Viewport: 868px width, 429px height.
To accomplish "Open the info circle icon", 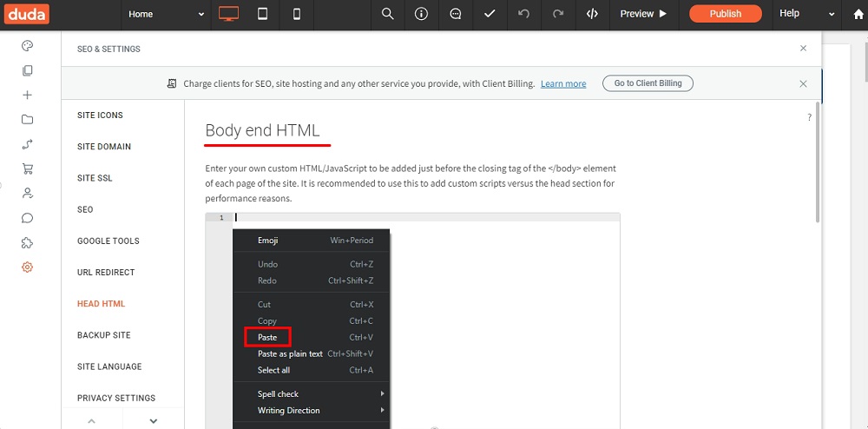I will pyautogui.click(x=422, y=15).
